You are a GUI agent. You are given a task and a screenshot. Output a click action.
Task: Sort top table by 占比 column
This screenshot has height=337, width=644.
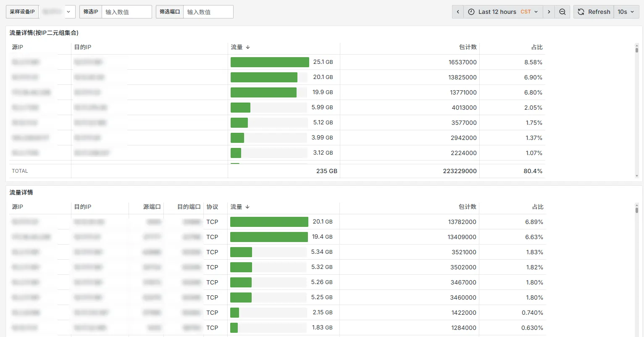(x=536, y=47)
